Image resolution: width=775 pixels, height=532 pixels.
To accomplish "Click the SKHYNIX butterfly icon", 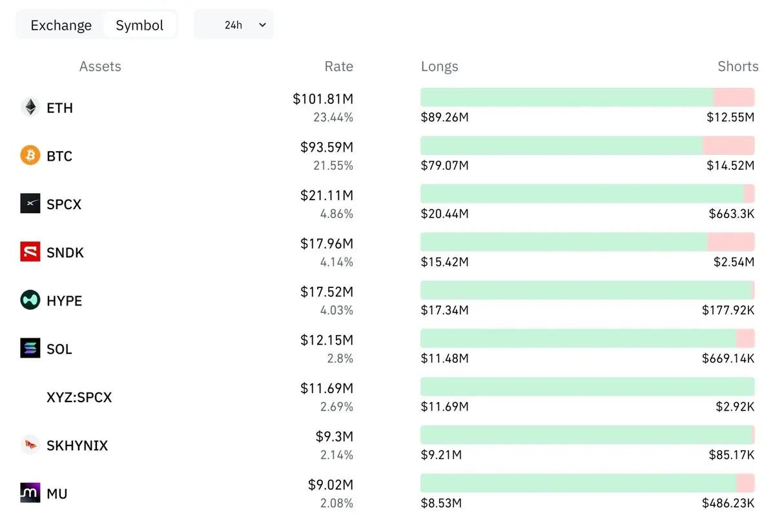I will [30, 445].
